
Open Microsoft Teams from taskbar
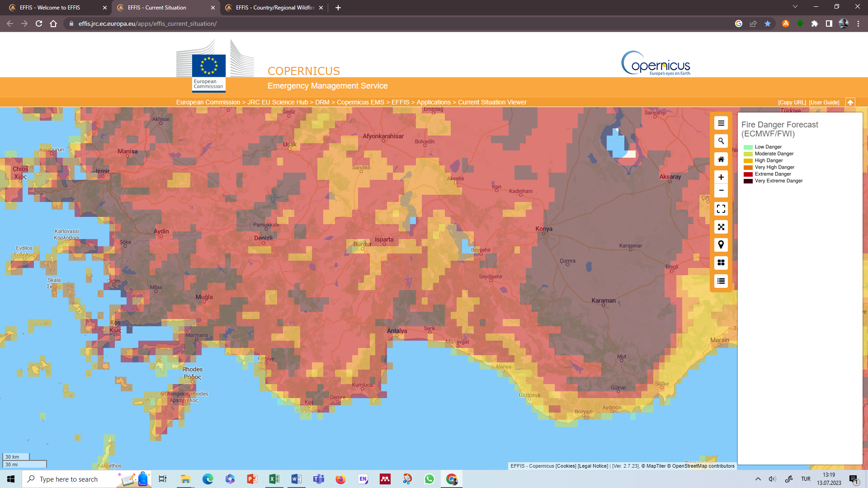tap(318, 479)
